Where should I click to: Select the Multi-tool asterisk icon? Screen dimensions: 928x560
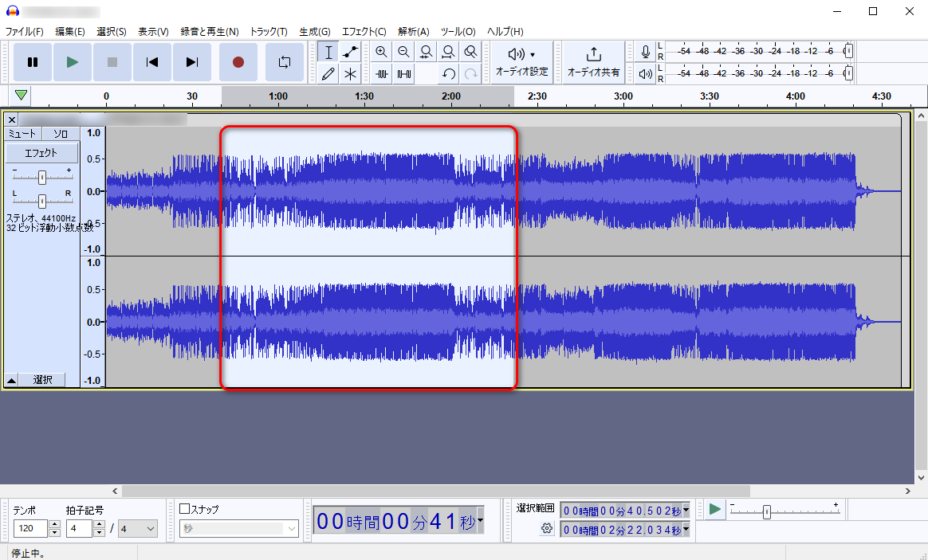(x=350, y=74)
